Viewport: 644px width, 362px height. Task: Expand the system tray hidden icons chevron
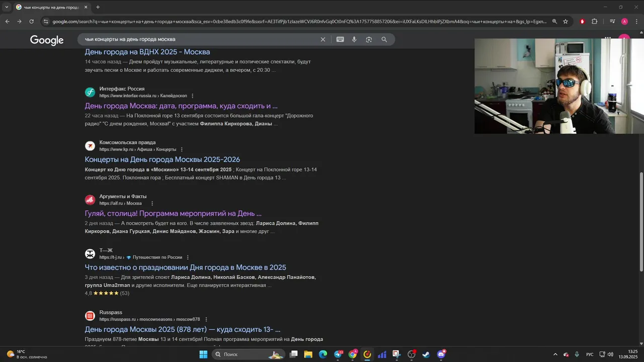(555, 354)
